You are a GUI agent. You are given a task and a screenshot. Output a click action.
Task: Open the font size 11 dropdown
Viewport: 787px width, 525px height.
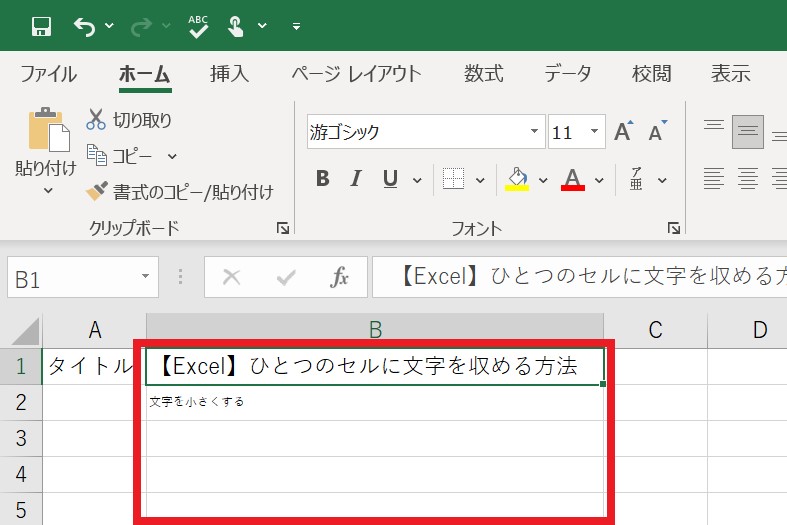click(594, 132)
